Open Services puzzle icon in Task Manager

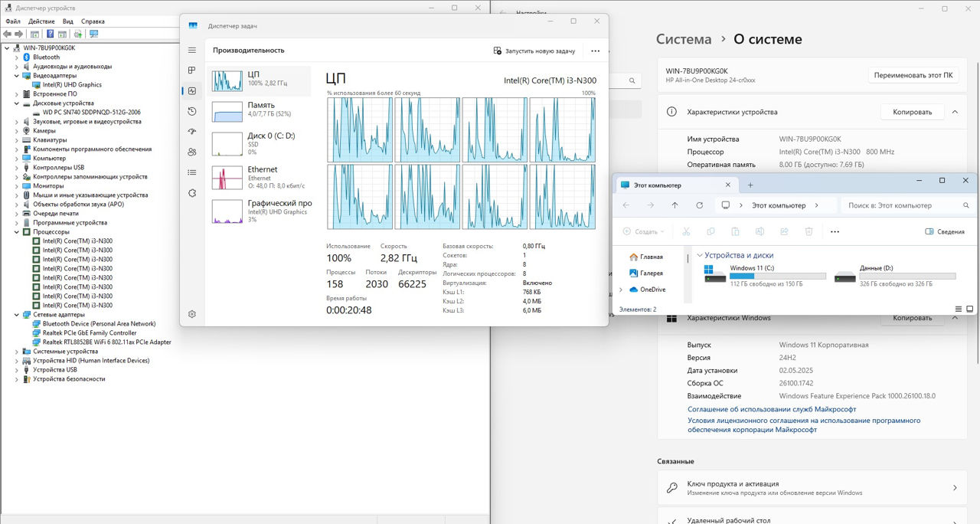click(x=192, y=193)
